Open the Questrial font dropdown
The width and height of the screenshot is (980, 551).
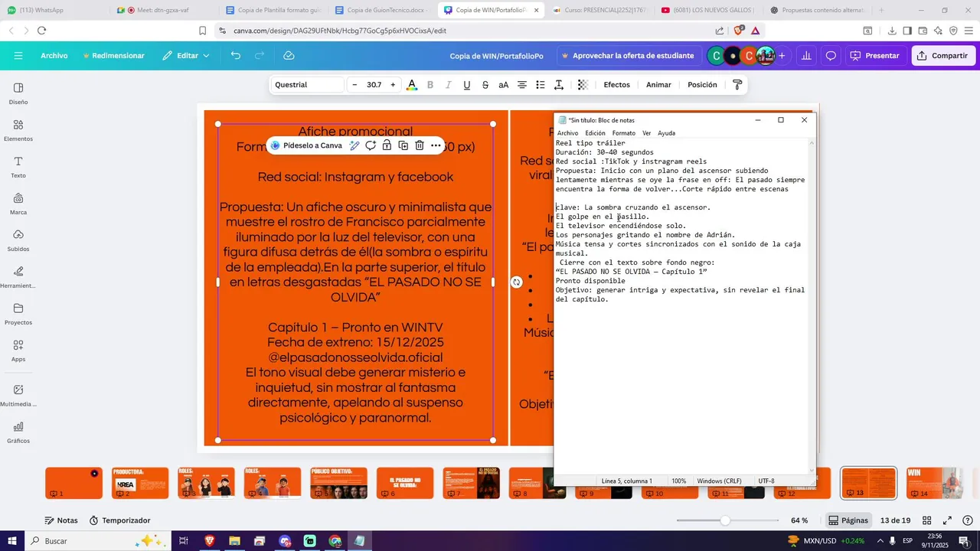[x=308, y=85]
